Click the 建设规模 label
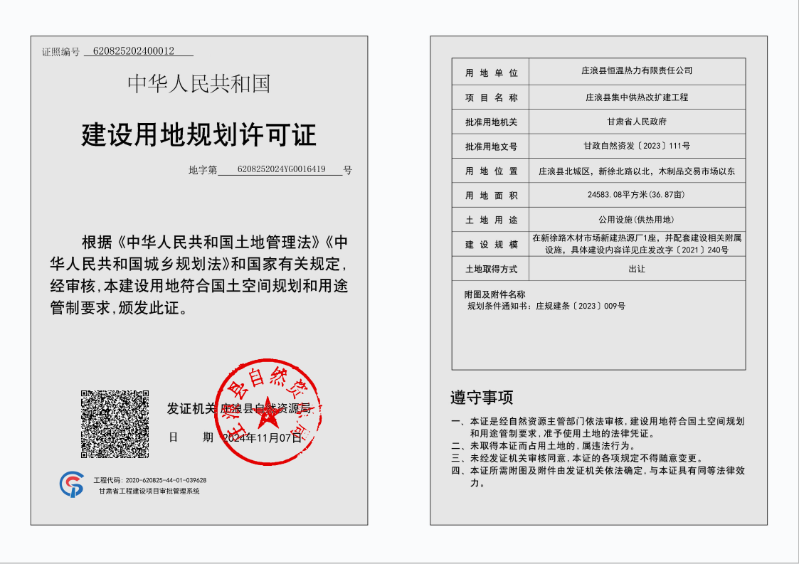 491,244
